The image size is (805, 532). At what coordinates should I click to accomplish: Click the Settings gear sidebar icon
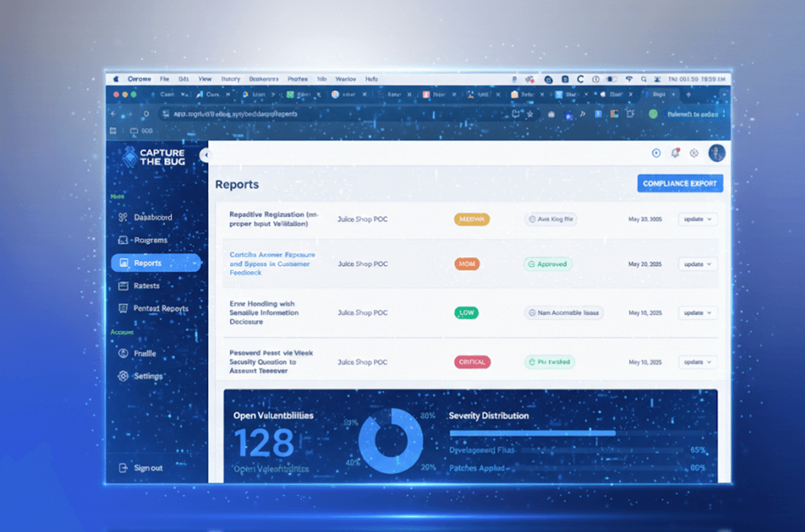click(124, 376)
